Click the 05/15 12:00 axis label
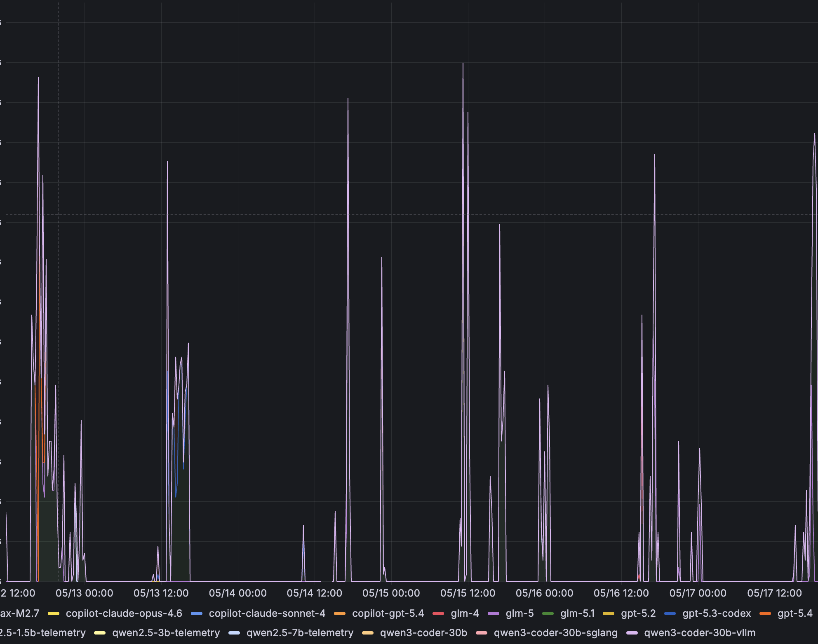The height and width of the screenshot is (644, 818). 468,593
